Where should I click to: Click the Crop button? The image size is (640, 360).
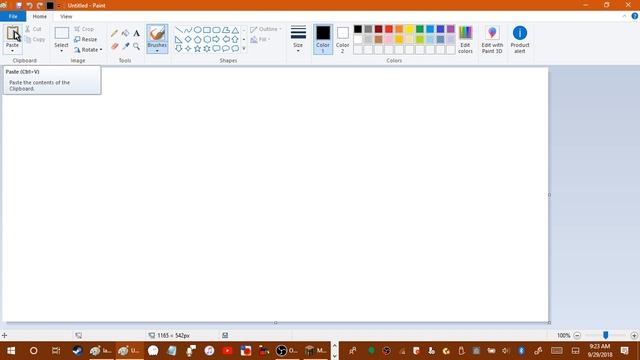pyautogui.click(x=84, y=29)
